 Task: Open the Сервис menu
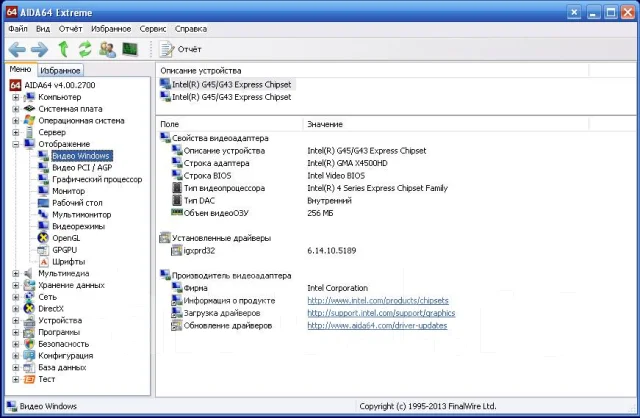[x=153, y=29]
